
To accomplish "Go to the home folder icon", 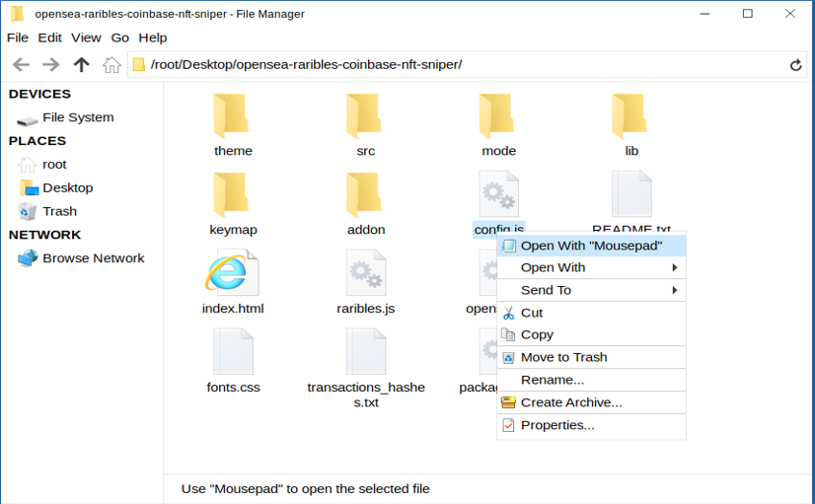I will pyautogui.click(x=111, y=65).
